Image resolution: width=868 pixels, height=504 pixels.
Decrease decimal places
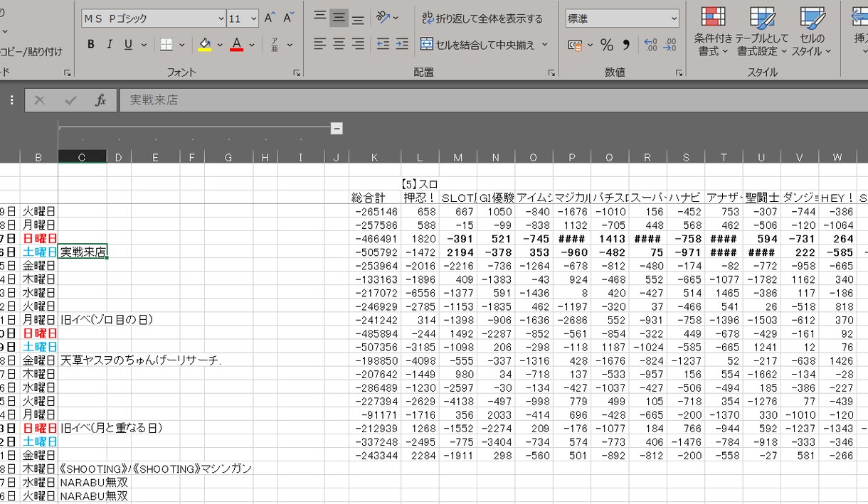click(669, 45)
